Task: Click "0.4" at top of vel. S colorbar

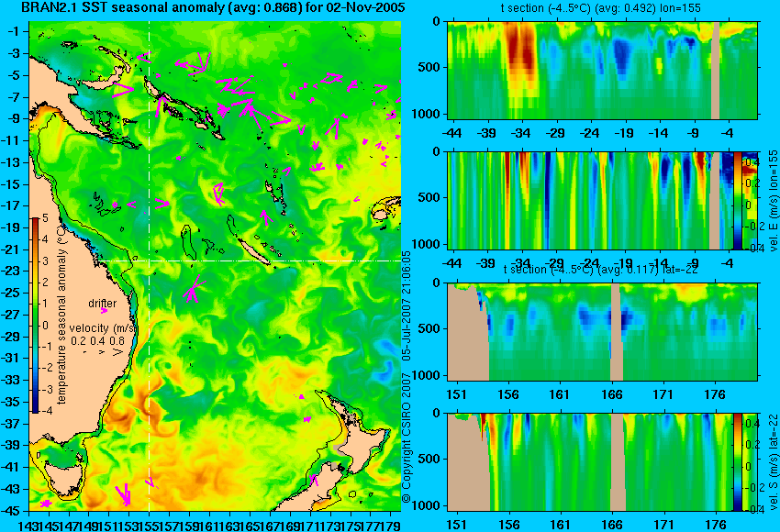Action: coord(752,423)
